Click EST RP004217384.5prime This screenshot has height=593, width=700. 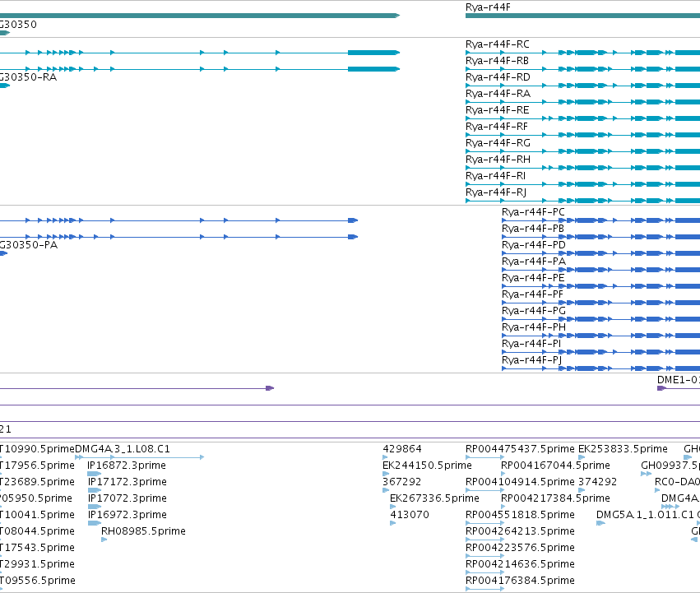555,498
